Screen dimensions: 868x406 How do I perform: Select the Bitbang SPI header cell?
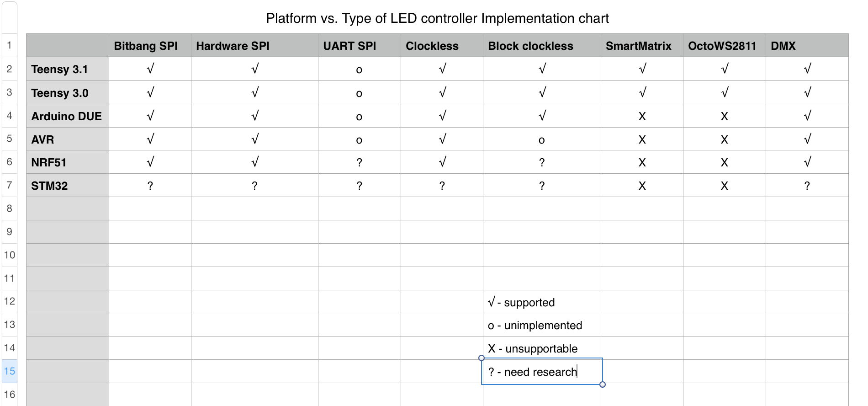click(x=150, y=46)
